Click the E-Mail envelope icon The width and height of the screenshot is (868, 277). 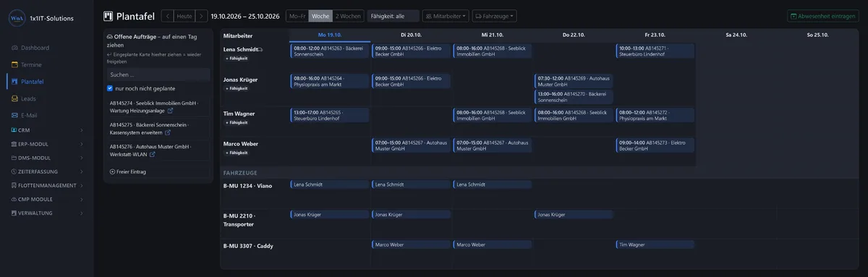(x=14, y=116)
